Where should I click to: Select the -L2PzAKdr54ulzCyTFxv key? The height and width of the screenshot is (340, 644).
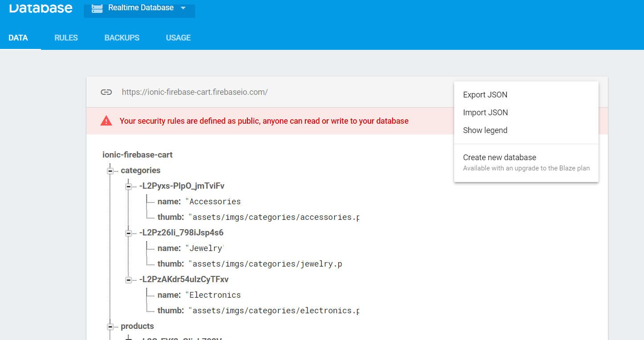[x=184, y=279]
